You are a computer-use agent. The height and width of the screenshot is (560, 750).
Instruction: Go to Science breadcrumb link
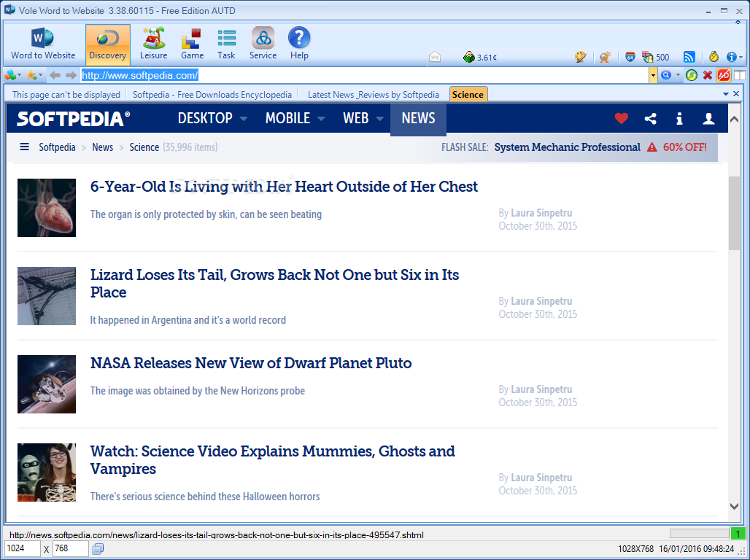(x=144, y=147)
